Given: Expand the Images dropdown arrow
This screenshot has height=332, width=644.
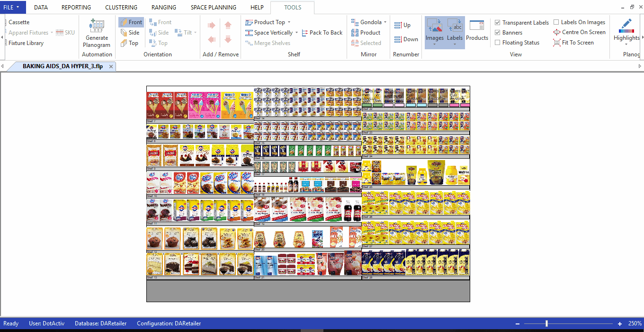Looking at the screenshot, I should click(434, 45).
